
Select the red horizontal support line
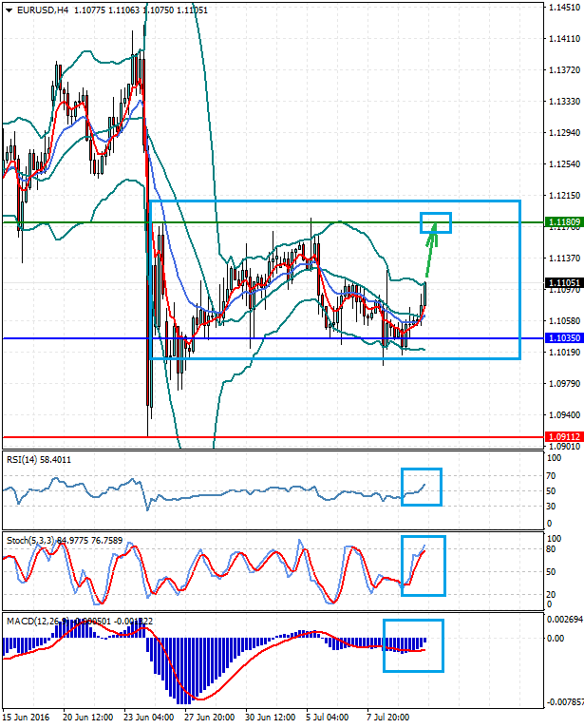[285, 437]
